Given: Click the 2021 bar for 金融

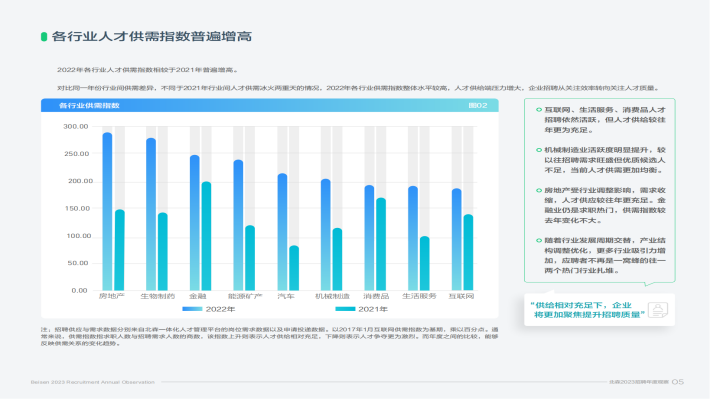Looking at the screenshot, I should coord(206,236).
